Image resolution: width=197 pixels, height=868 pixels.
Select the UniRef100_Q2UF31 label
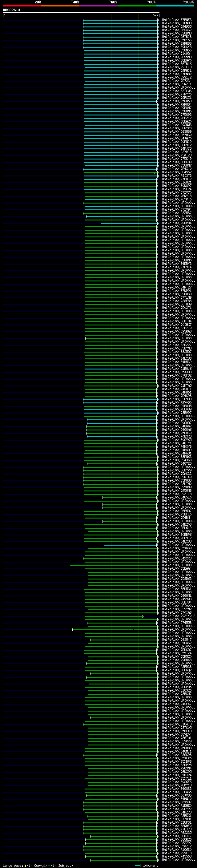[177, 822]
